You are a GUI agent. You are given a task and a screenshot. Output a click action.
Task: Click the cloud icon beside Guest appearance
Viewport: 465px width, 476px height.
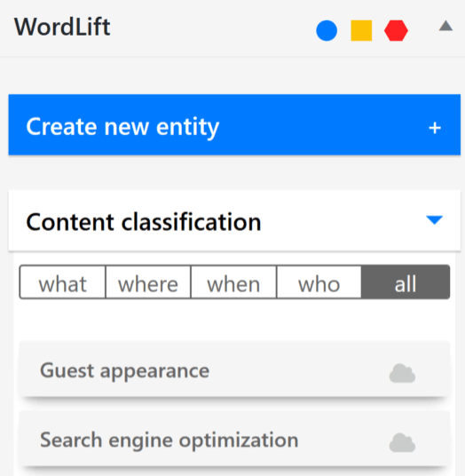[402, 373]
